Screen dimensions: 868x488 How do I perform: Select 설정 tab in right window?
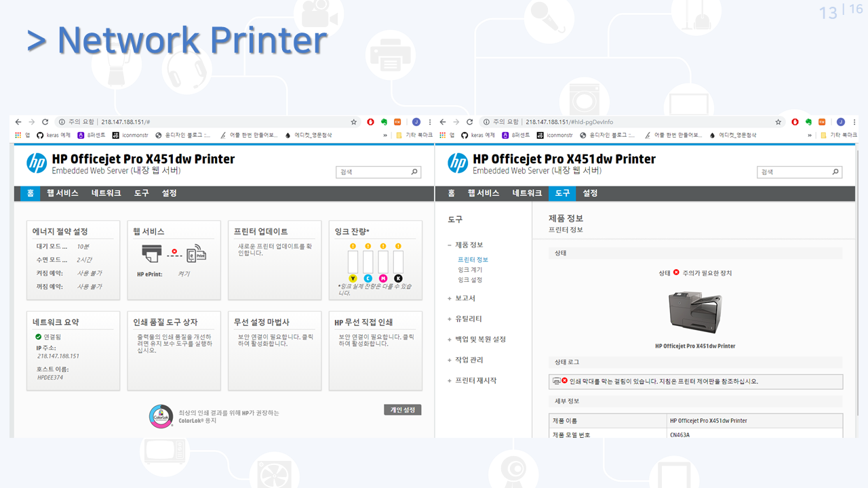(590, 193)
